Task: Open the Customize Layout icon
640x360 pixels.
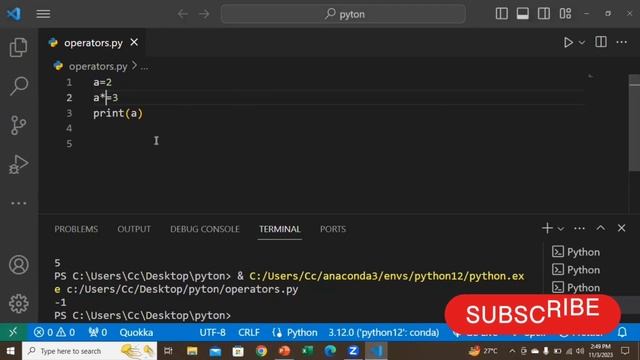Action: 565,13
